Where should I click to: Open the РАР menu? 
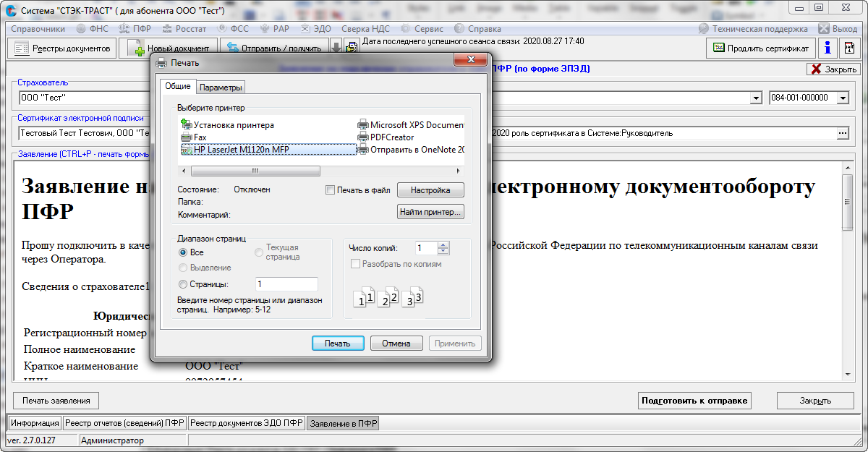(x=275, y=29)
